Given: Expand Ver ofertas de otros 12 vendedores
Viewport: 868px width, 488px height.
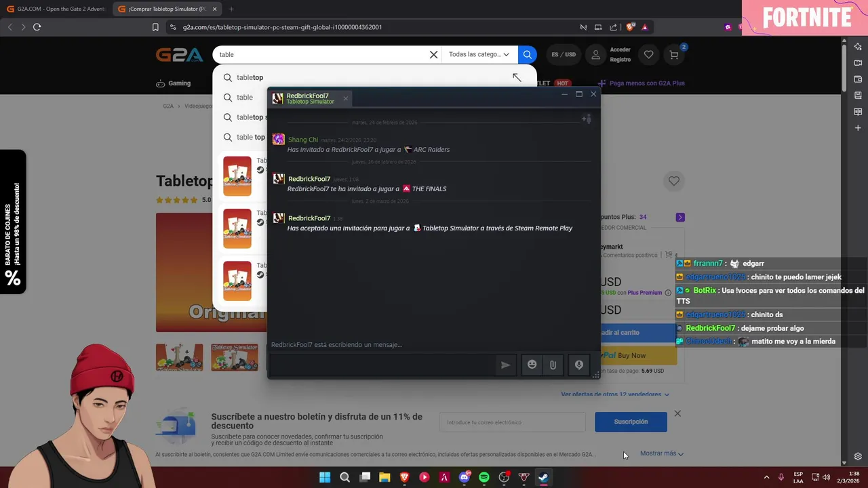Looking at the screenshot, I should (614, 394).
